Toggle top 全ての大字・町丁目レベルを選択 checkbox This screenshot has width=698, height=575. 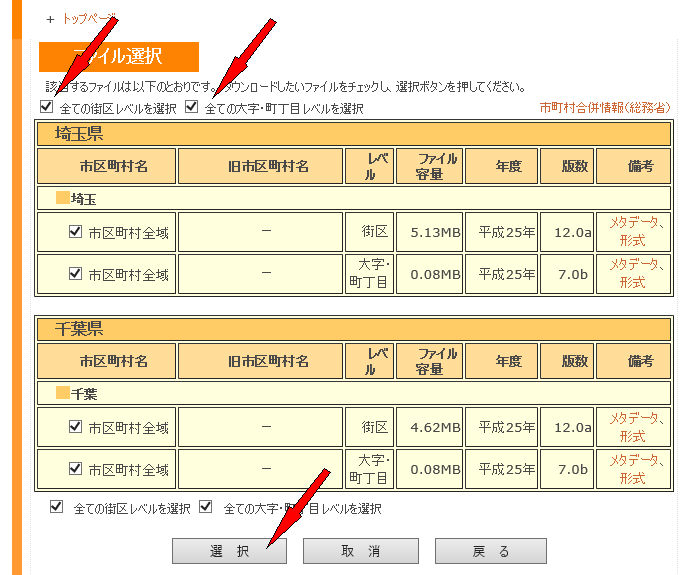point(192,107)
